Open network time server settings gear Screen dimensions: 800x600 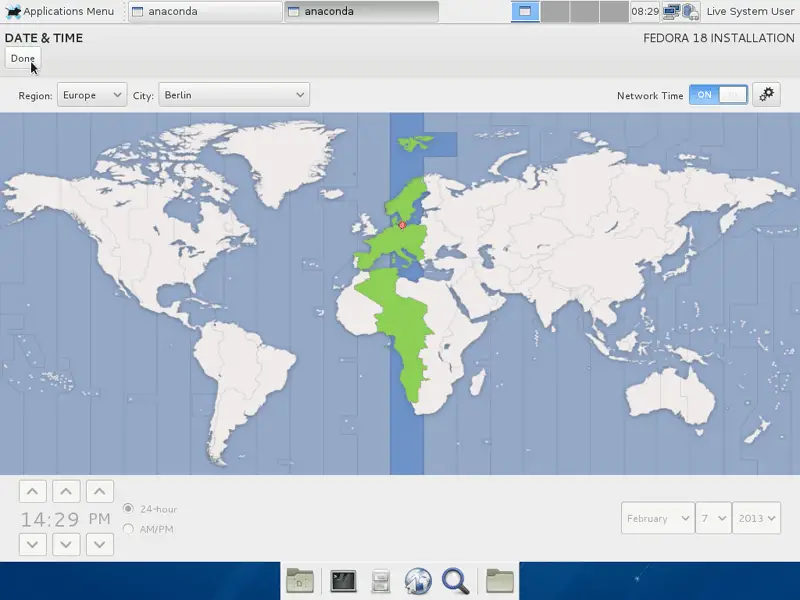click(766, 95)
